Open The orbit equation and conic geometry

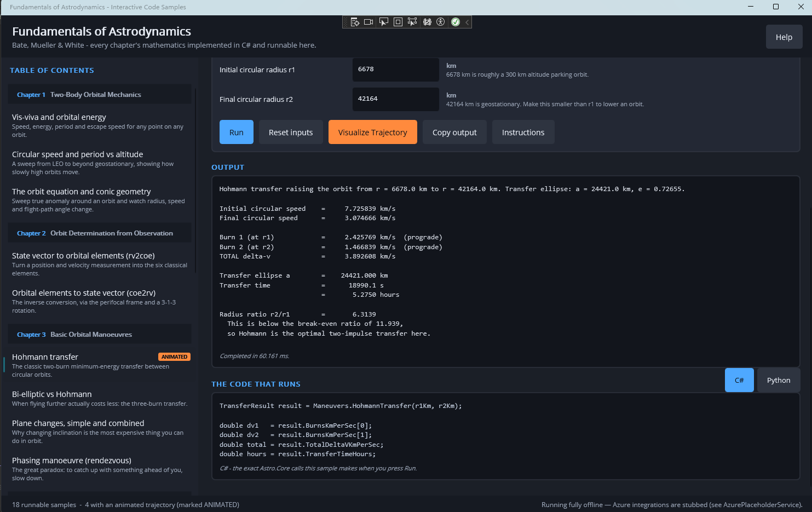pyautogui.click(x=100, y=200)
